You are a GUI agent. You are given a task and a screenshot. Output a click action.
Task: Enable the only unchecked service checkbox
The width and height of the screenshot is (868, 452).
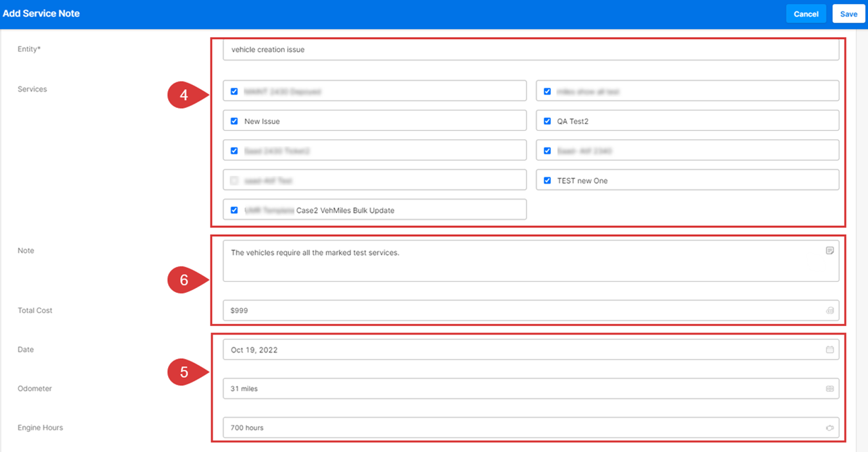coord(234,181)
